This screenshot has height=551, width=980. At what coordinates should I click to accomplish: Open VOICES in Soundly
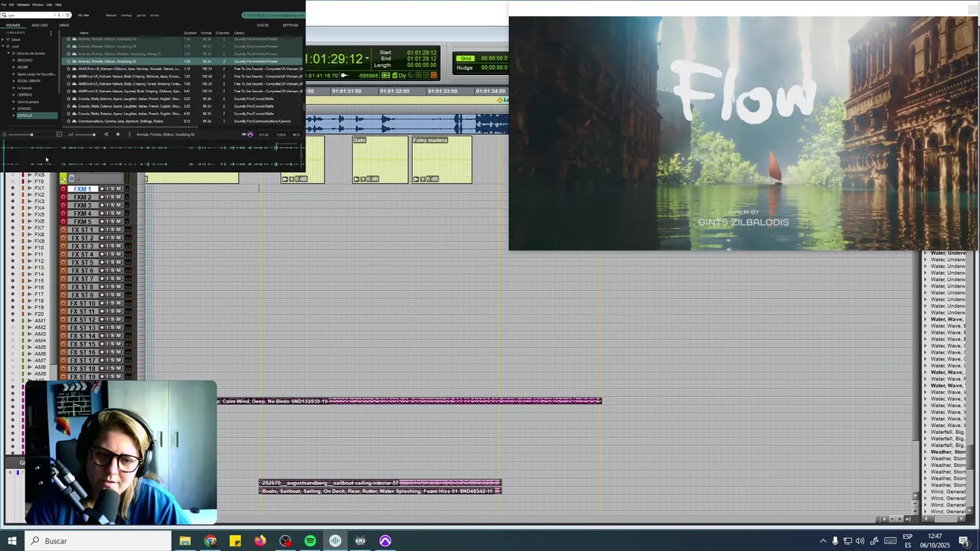[x=263, y=25]
